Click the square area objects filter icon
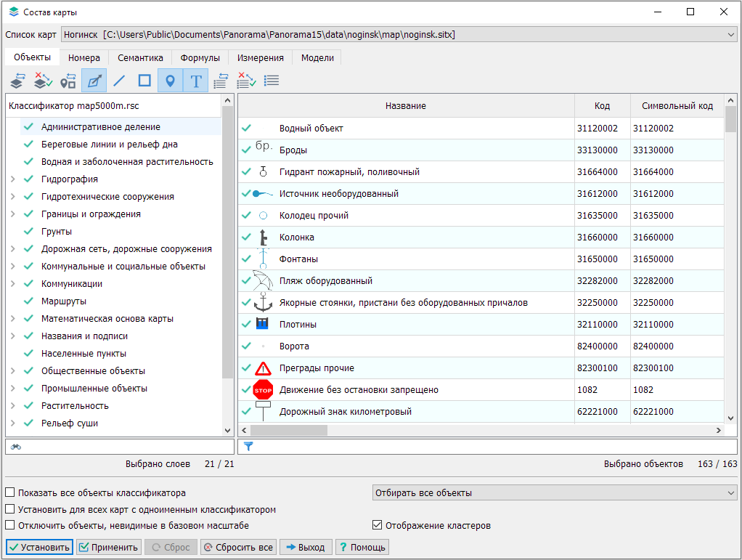 pos(144,81)
